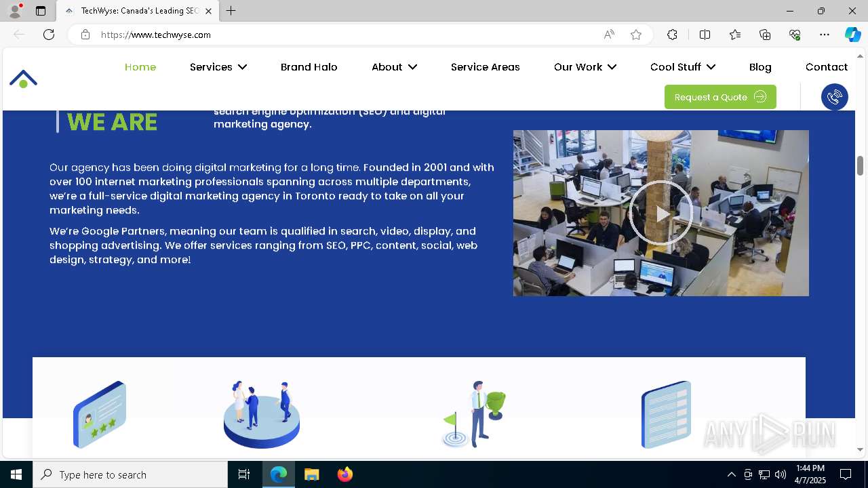Click the TechWyse logo icon
Image resolution: width=868 pixels, height=488 pixels.
(23, 79)
